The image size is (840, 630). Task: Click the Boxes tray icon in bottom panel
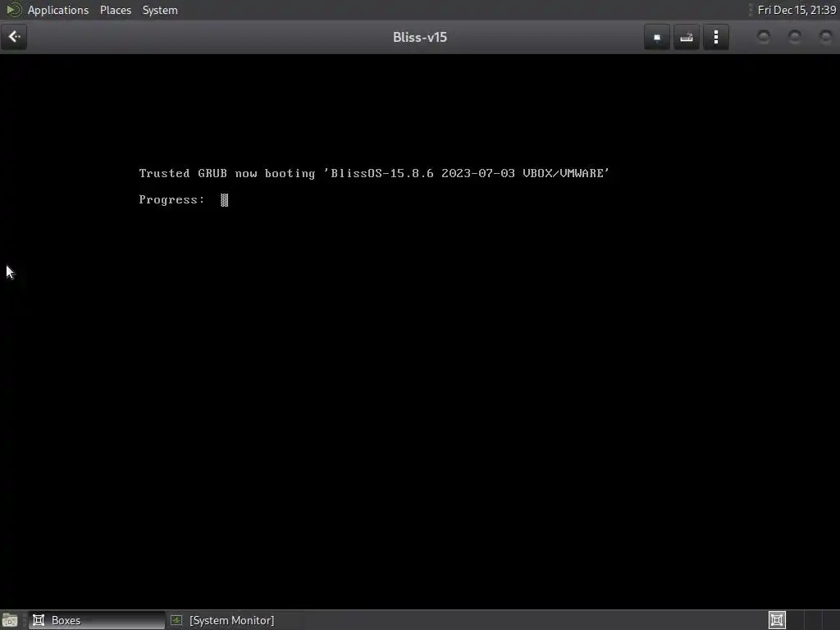click(x=777, y=620)
